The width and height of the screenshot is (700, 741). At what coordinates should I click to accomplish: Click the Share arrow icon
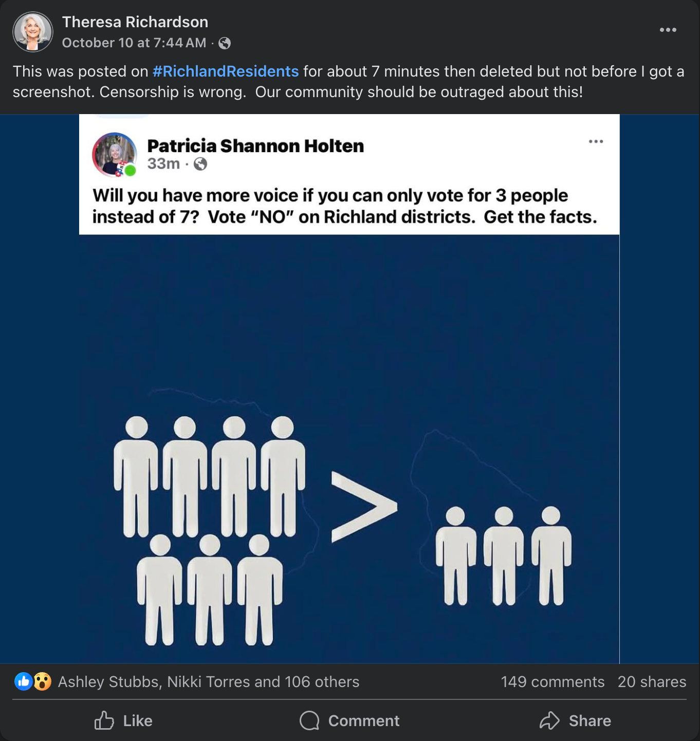point(550,721)
